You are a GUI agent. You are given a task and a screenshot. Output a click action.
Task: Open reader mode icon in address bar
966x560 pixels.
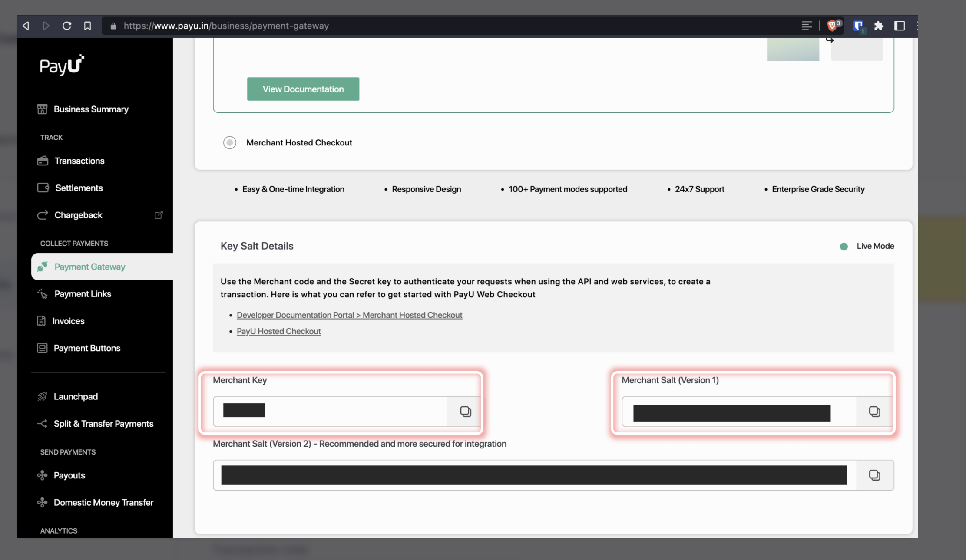[x=807, y=26]
